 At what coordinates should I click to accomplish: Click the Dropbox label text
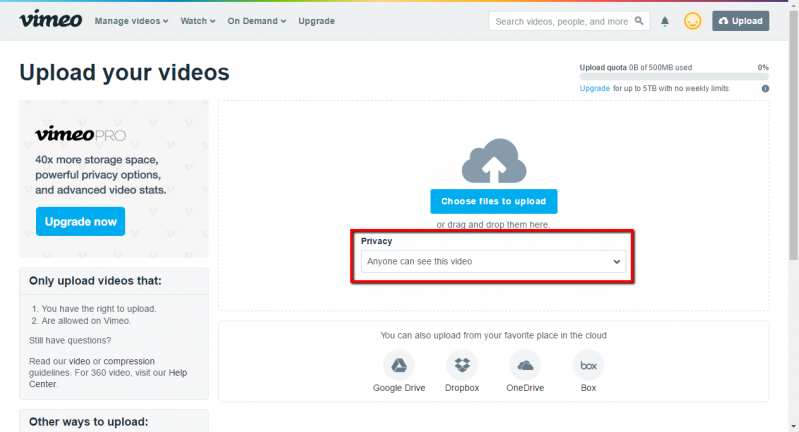pos(462,388)
